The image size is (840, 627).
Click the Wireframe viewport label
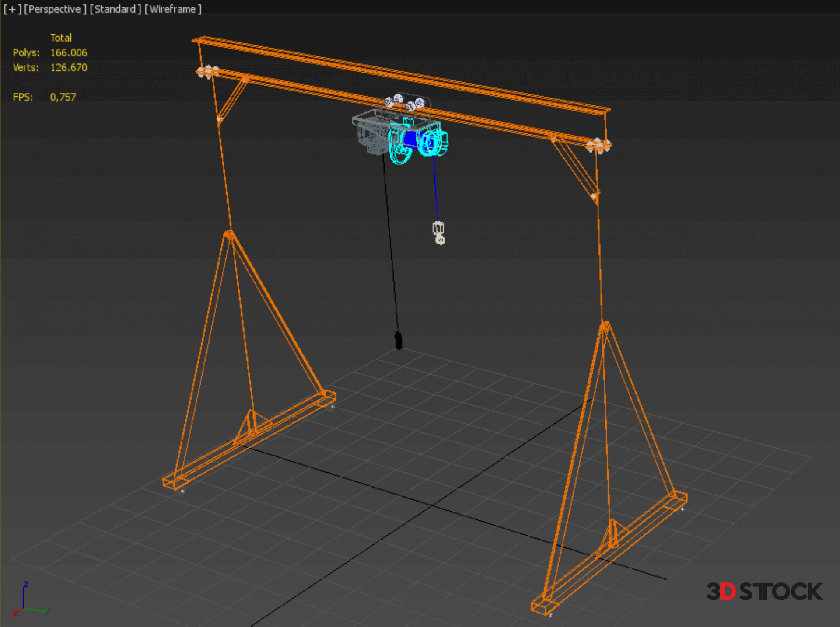pyautogui.click(x=173, y=9)
